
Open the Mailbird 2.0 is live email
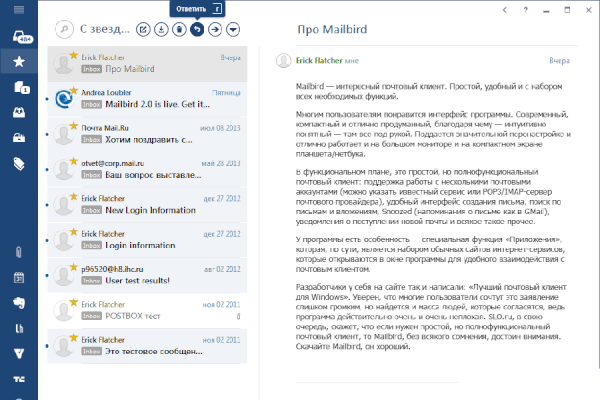pyautogui.click(x=147, y=99)
